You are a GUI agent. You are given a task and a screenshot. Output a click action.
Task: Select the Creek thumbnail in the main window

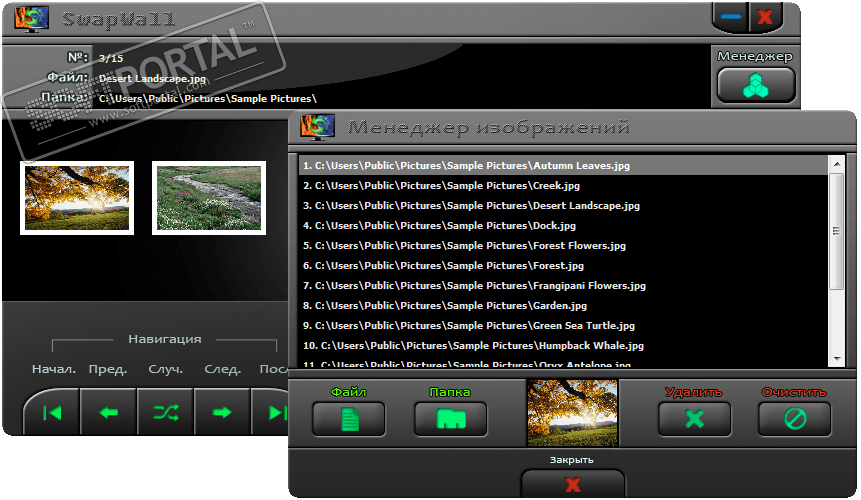click(x=209, y=198)
